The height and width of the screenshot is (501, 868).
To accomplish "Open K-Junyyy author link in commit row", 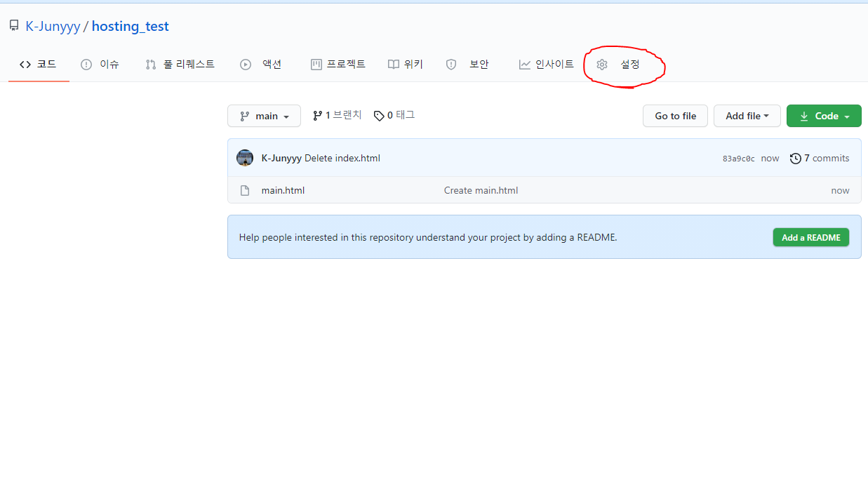I will (x=281, y=158).
